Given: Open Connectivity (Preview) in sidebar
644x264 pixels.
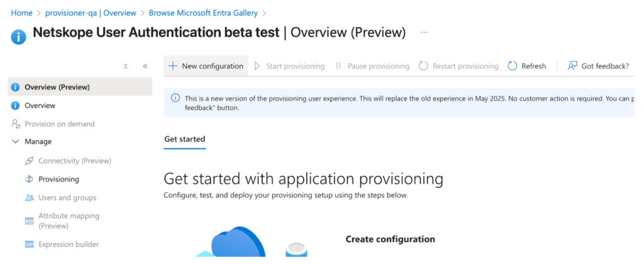Looking at the screenshot, I should pyautogui.click(x=75, y=161).
